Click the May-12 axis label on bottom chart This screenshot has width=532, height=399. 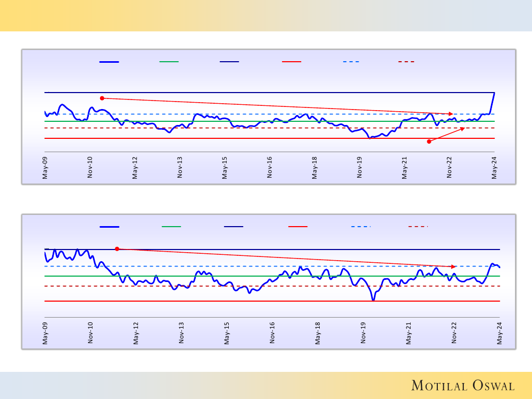[136, 333]
